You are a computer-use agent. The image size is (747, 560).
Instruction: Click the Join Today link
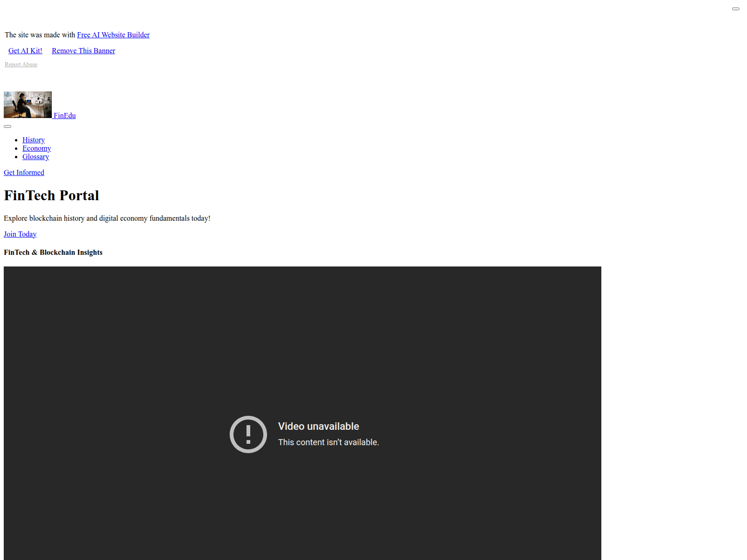(x=20, y=234)
